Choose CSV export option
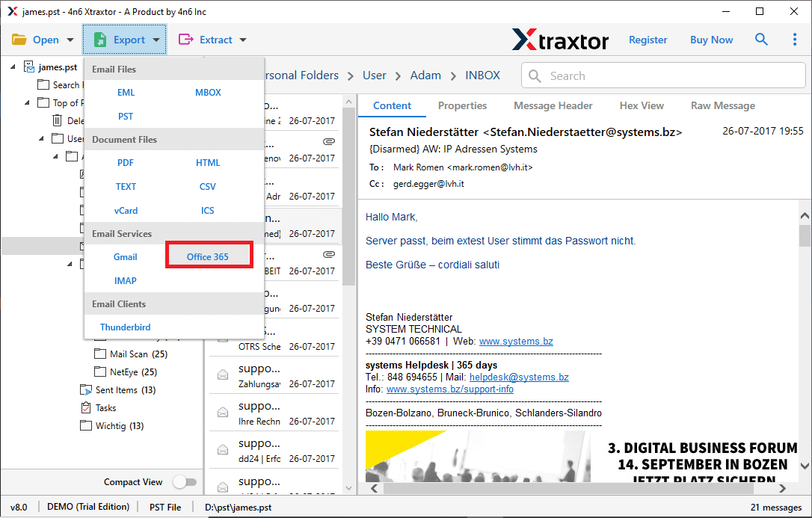This screenshot has width=812, height=518. pyautogui.click(x=208, y=187)
